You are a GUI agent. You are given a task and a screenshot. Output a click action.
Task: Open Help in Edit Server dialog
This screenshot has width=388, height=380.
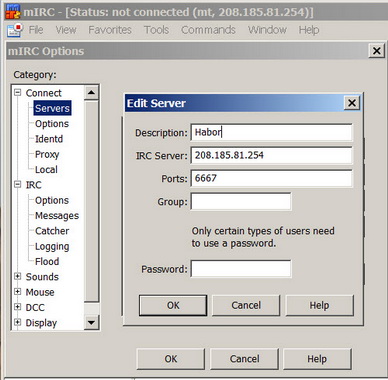(319, 305)
